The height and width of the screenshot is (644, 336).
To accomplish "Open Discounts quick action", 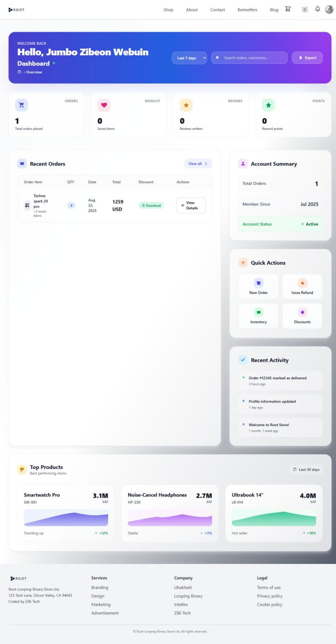I will 302,316.
